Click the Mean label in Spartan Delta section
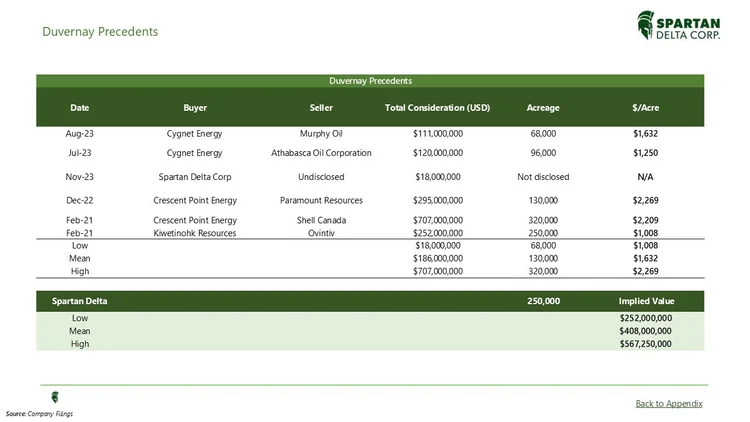This screenshot has height=422, width=750. click(79, 331)
